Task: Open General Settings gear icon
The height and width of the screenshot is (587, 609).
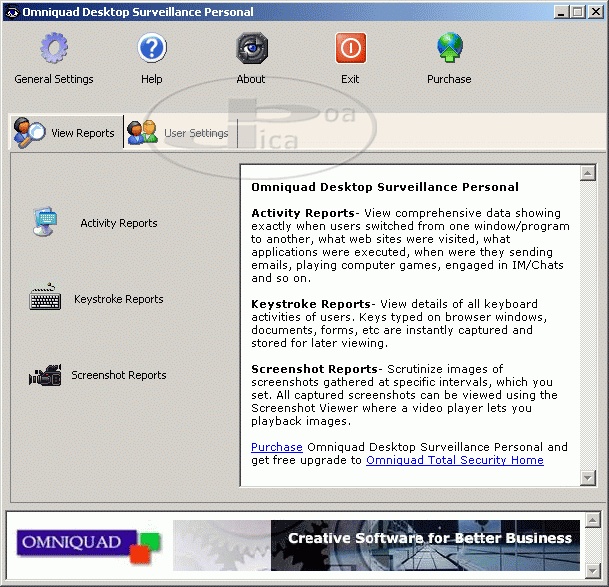Action: tap(53, 48)
